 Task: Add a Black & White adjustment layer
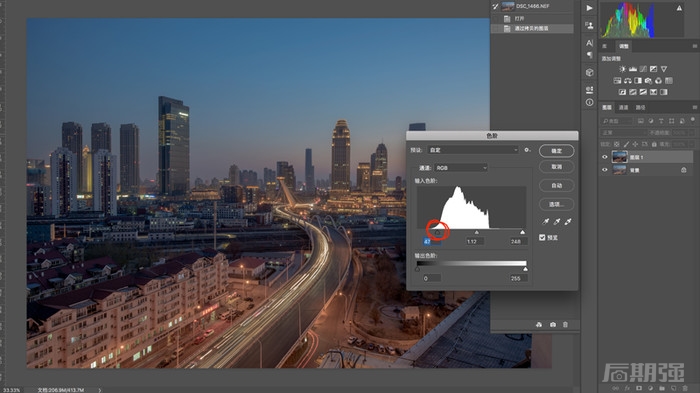(x=638, y=81)
